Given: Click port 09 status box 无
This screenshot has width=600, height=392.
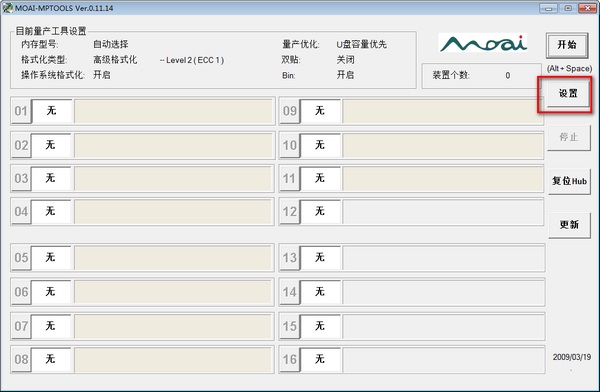Looking at the screenshot, I should pos(320,111).
